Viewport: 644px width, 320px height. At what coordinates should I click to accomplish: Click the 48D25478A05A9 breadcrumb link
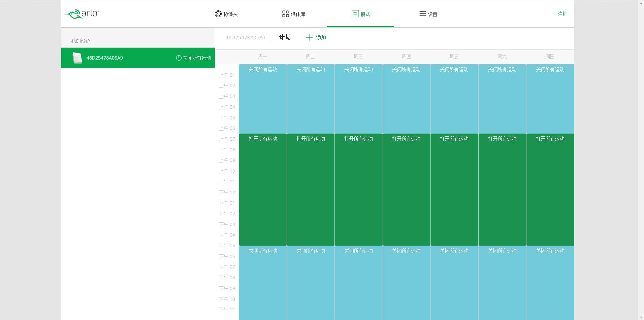pos(245,37)
